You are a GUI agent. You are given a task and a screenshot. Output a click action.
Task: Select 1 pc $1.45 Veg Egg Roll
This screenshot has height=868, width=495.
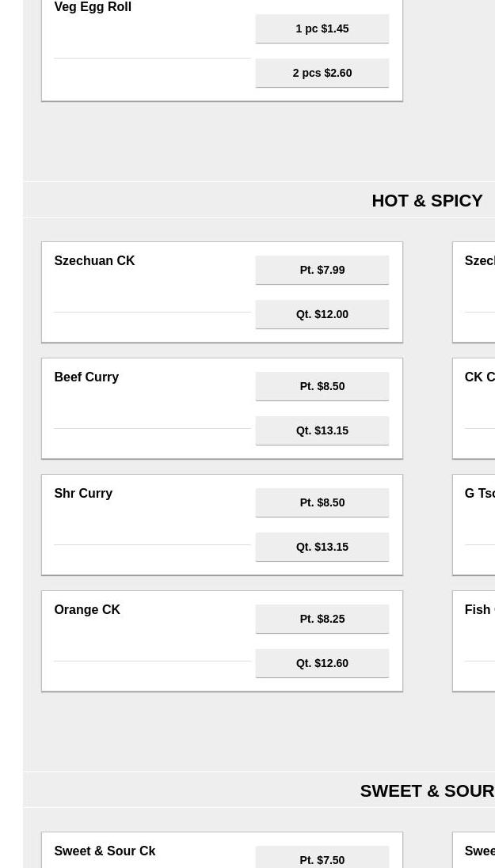(x=322, y=28)
